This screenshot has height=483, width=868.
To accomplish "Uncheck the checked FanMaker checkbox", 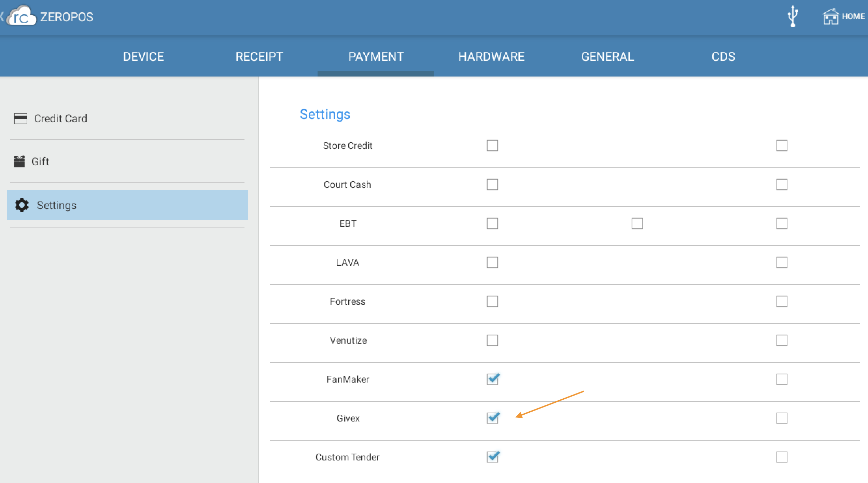I will point(493,379).
